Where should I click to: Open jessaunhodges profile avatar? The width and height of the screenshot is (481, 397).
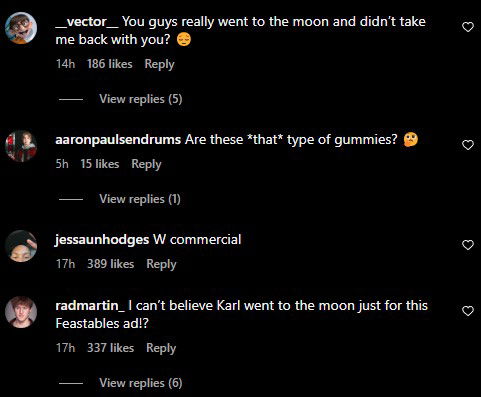pyautogui.click(x=21, y=246)
